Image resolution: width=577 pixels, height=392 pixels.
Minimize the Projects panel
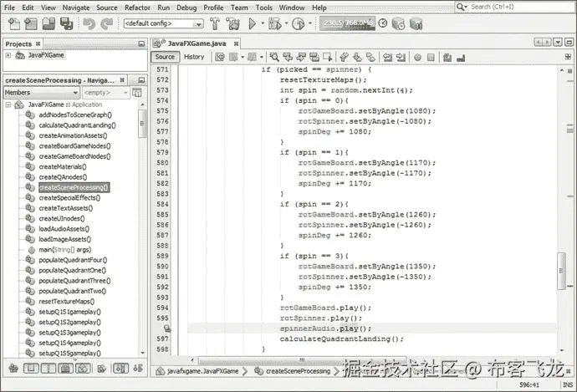point(141,44)
